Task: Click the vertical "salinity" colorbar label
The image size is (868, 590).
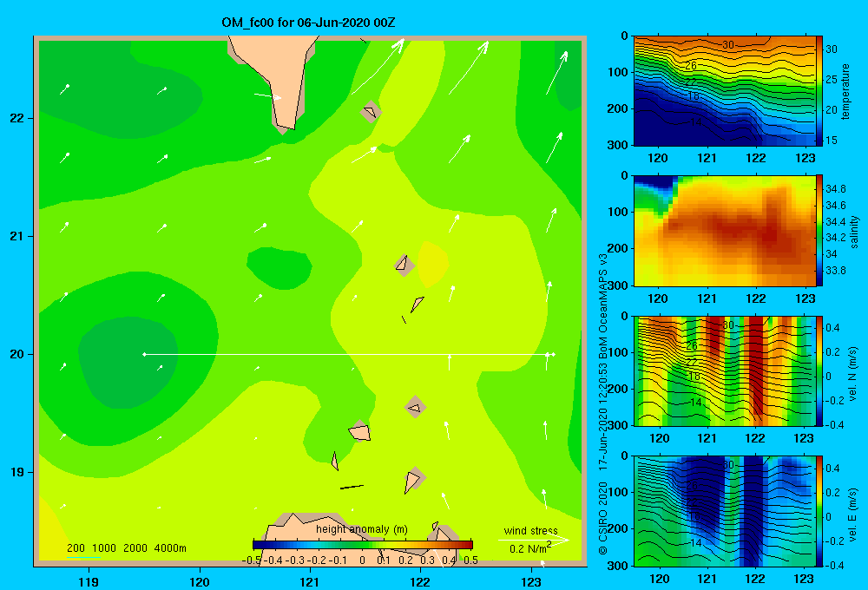Action: [x=854, y=232]
